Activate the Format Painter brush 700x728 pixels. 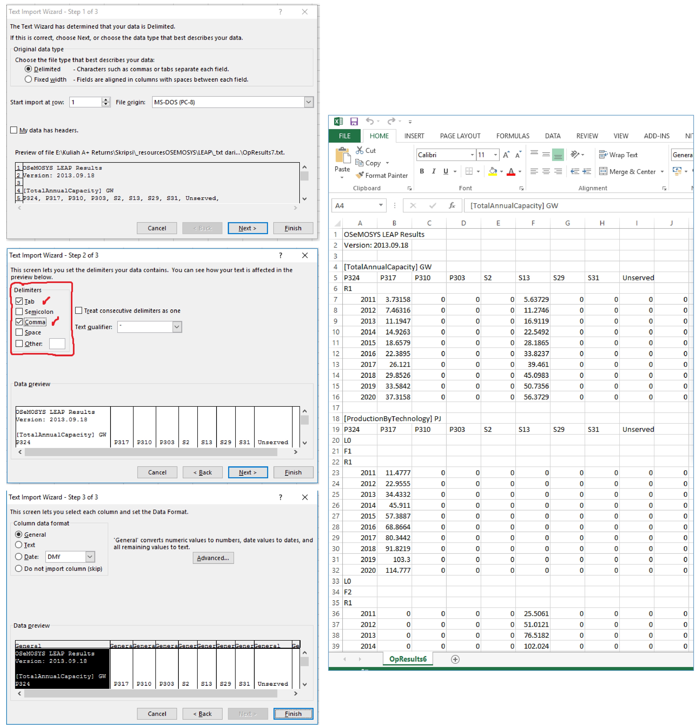click(x=359, y=175)
